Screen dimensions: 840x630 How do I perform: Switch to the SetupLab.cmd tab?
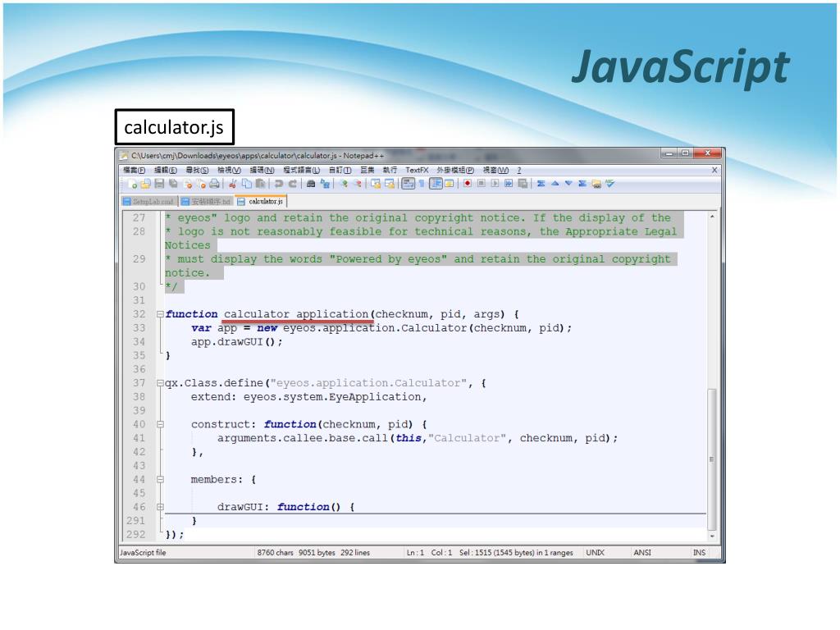(148, 202)
